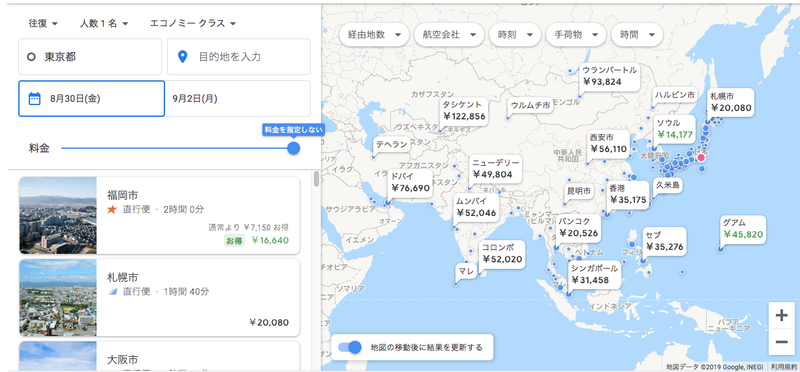Select the マレ map label
Screen dimensions: 800x372
click(x=465, y=270)
